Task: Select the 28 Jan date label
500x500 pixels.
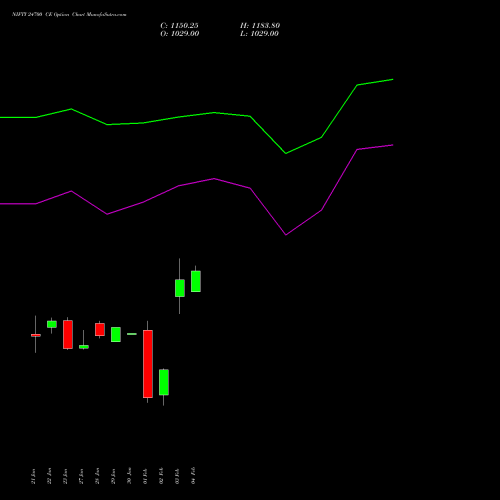Action: 97,476
